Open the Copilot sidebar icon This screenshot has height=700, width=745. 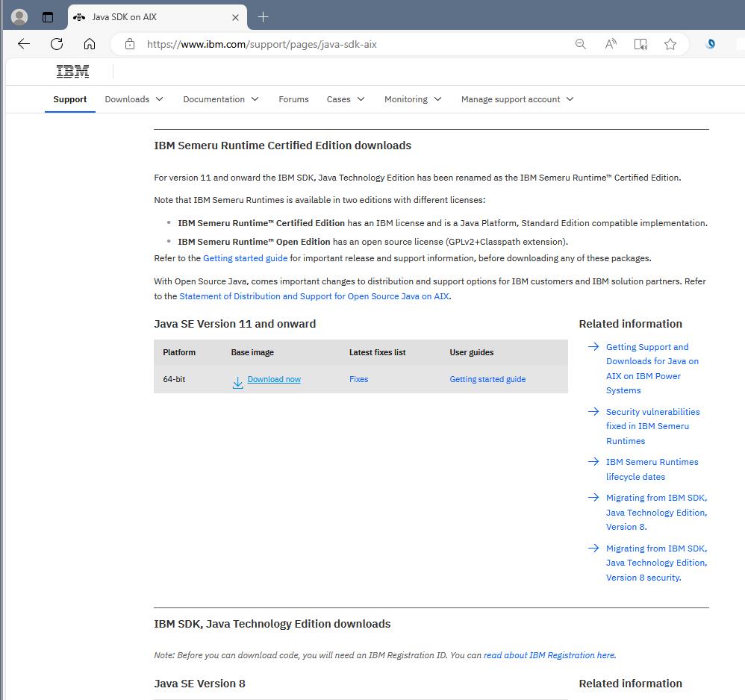coord(711,44)
